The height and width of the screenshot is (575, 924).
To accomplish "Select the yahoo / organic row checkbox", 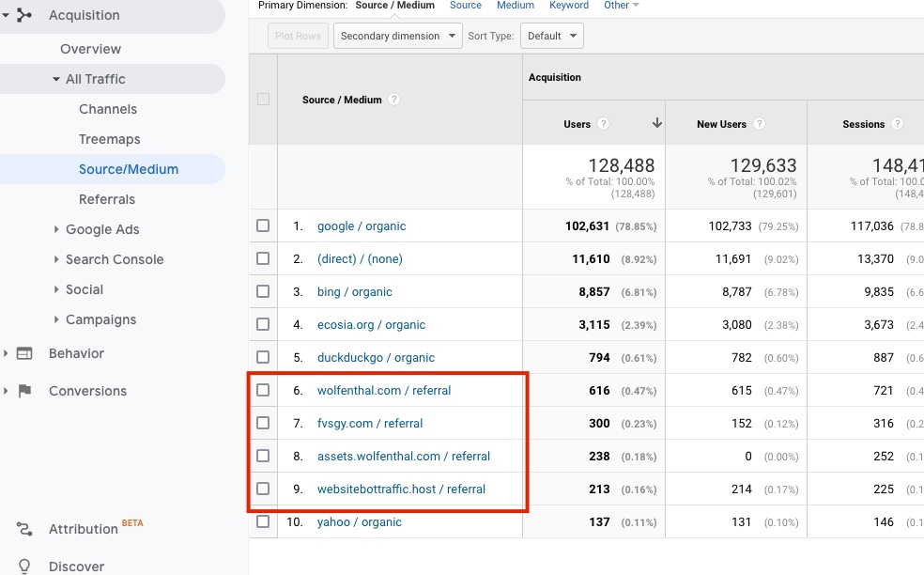I will coord(263,521).
